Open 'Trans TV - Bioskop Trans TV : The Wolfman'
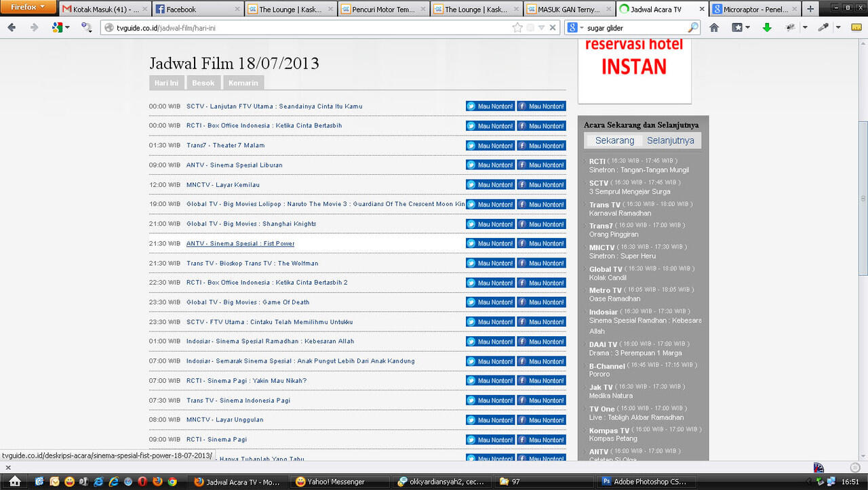868x490 pixels. coord(252,263)
